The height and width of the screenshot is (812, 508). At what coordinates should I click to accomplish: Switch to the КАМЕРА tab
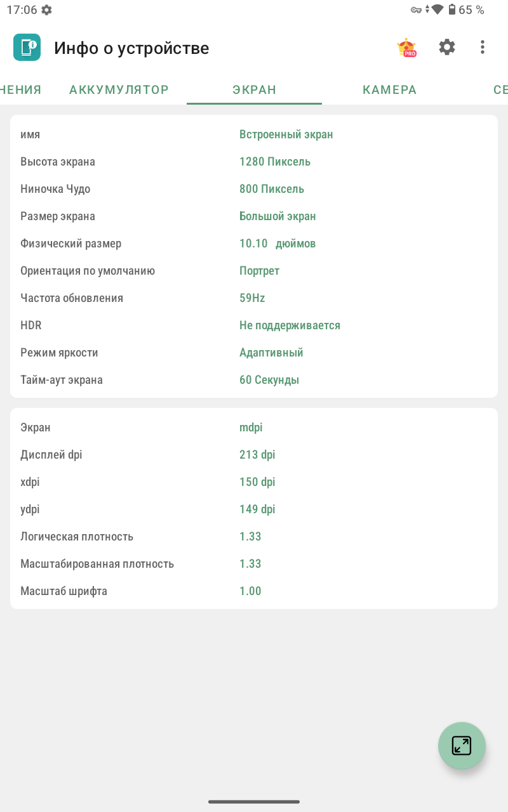tap(389, 89)
